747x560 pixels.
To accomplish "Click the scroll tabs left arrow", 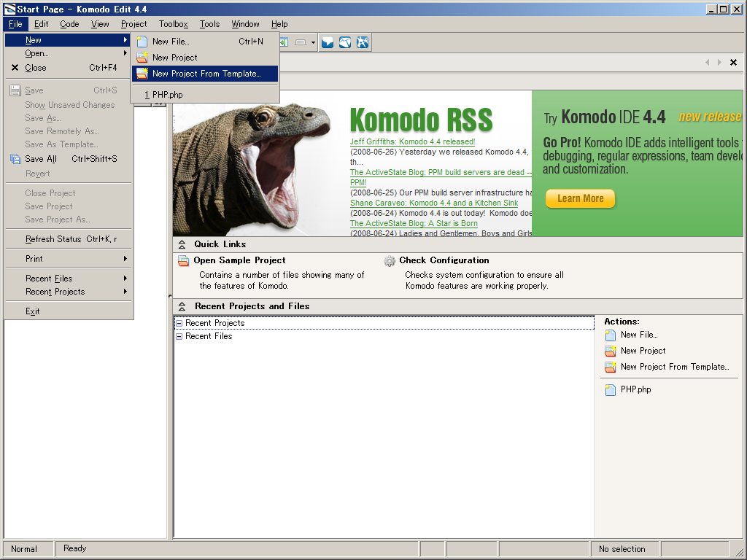I will click(x=707, y=63).
